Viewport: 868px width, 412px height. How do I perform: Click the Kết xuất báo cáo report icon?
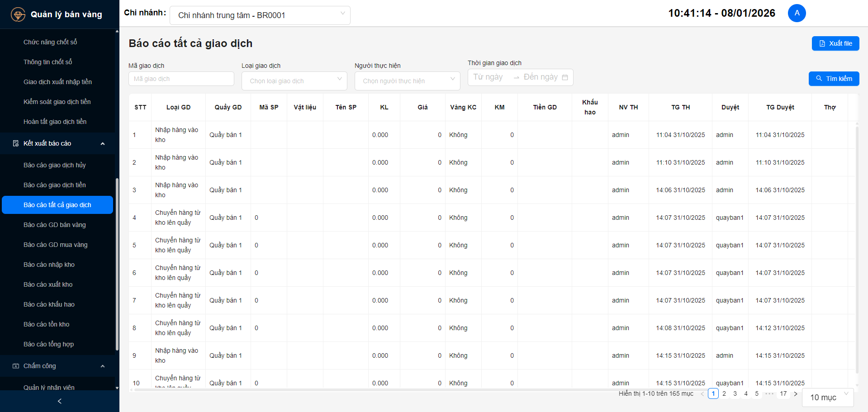pos(16,143)
